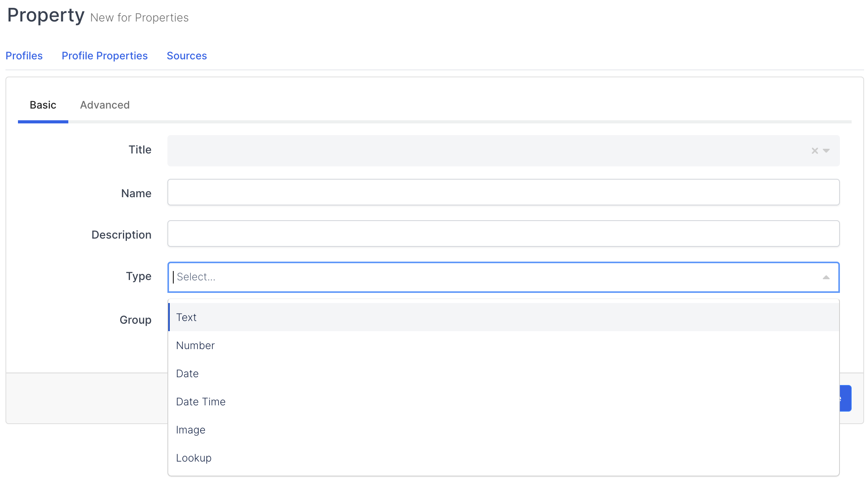Click the Title combo box

coord(484,151)
